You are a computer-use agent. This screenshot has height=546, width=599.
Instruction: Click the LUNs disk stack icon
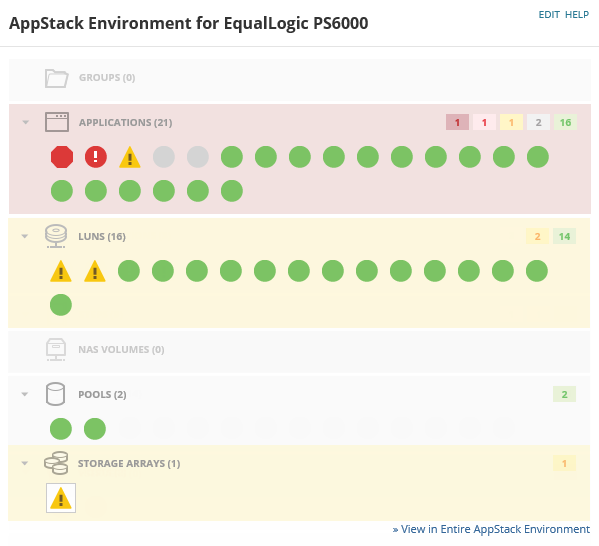56,236
